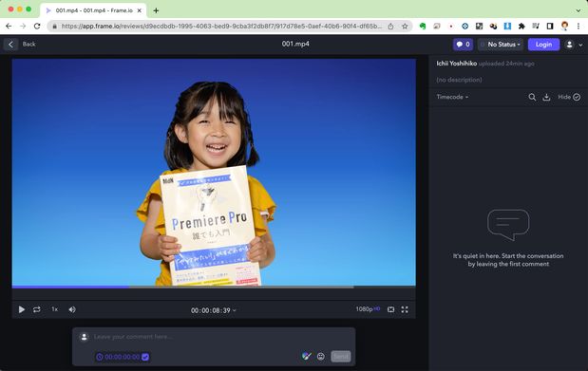This screenshot has width=588, height=371.
Task: Expand the tab search chevron
Action: click(579, 10)
